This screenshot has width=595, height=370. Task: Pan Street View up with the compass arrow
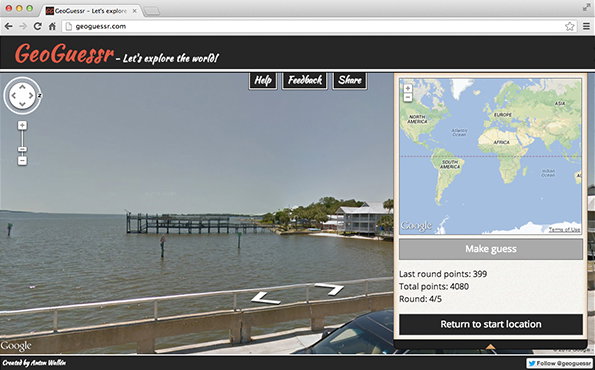pyautogui.click(x=22, y=87)
